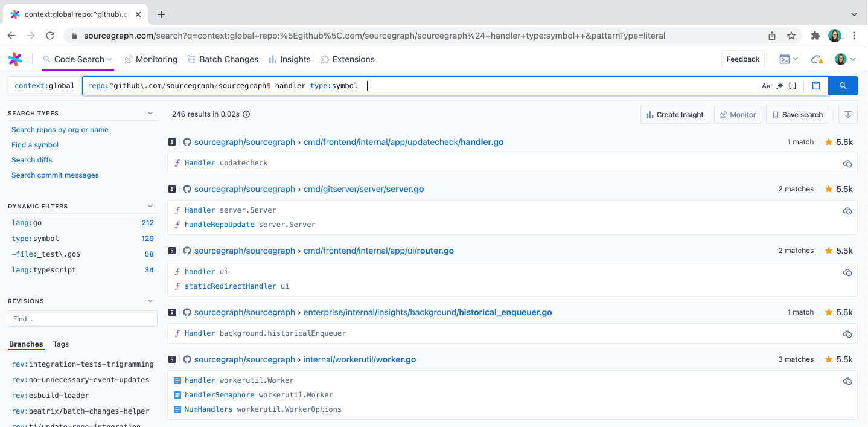Screen dimensions: 868x427
Task: Click Search repos by org or name
Action: pos(60,130)
